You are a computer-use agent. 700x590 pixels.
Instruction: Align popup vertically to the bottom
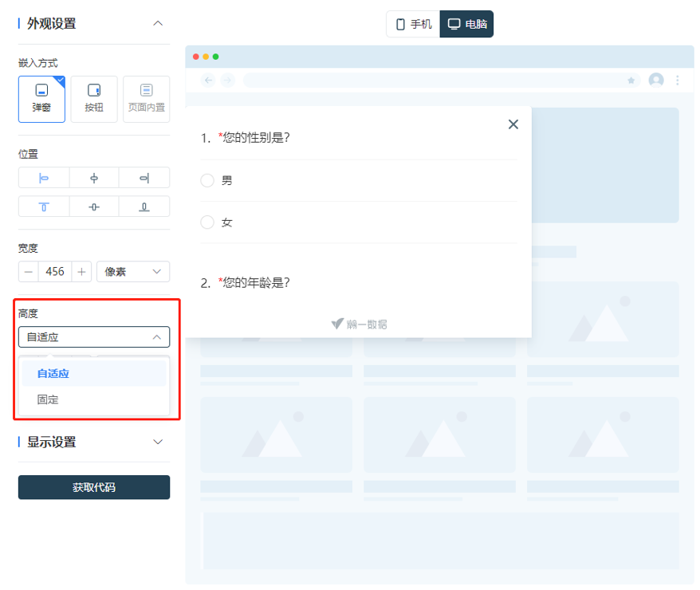click(144, 206)
